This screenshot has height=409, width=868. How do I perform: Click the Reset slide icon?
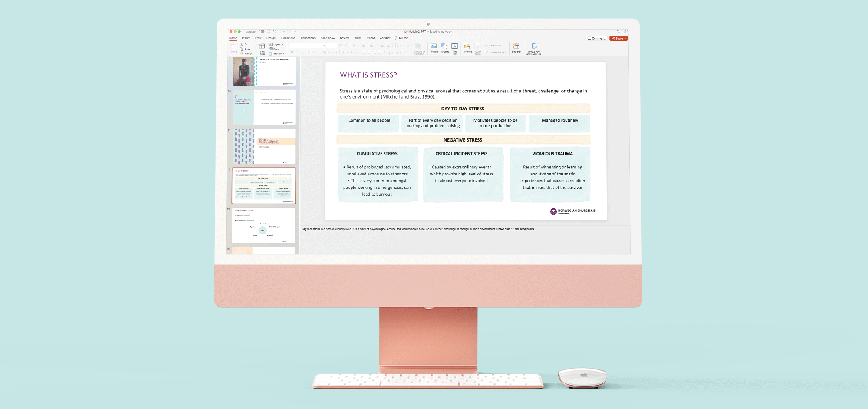(270, 49)
